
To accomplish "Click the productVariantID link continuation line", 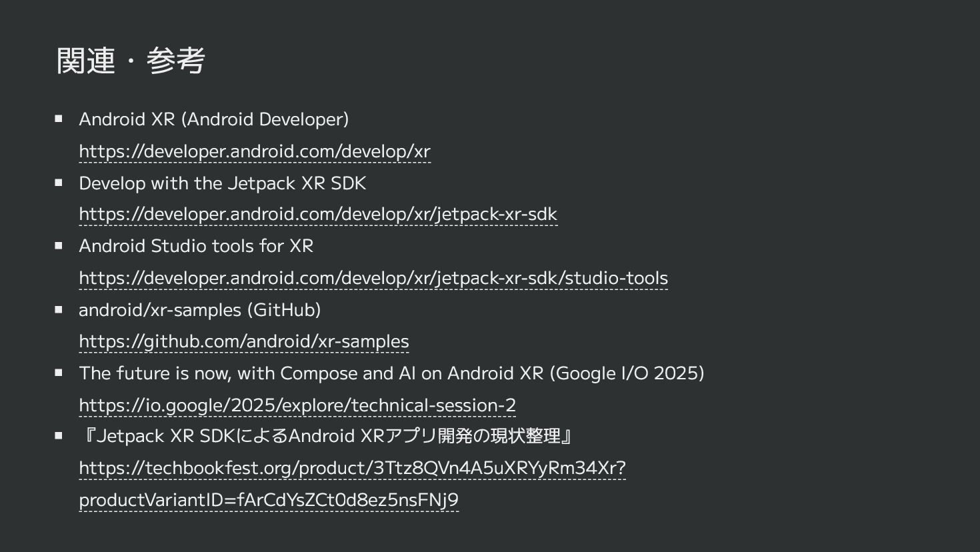I will point(269,500).
